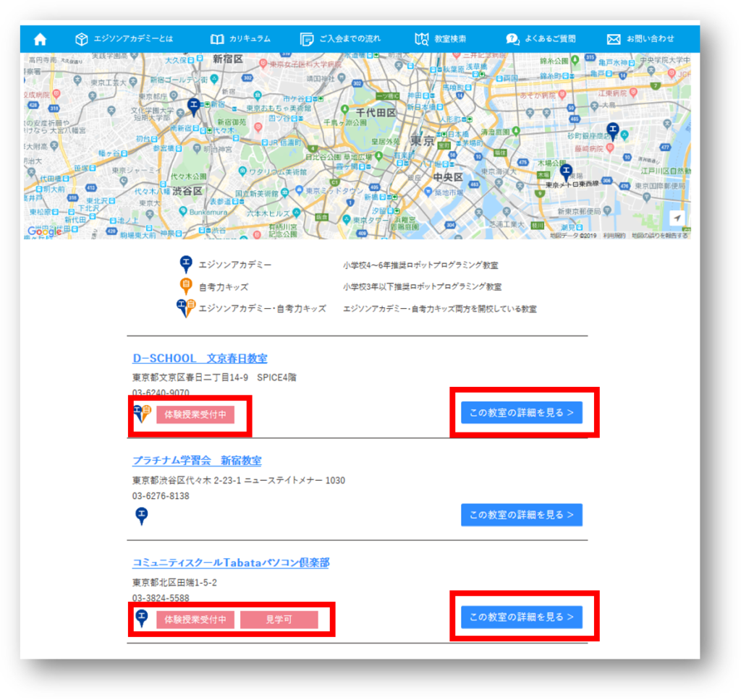Open the よくあるご質問 menu item
The width and height of the screenshot is (741, 700).
[x=541, y=39]
